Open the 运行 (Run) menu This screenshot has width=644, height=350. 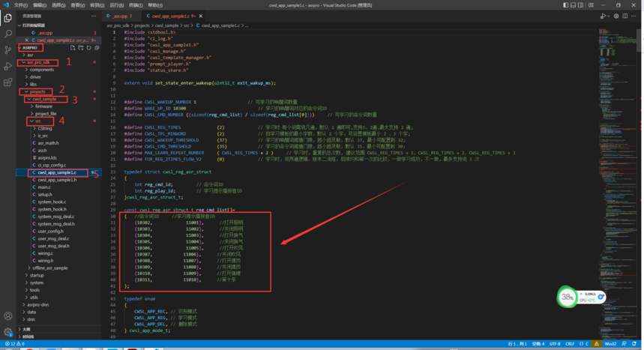pos(116,5)
